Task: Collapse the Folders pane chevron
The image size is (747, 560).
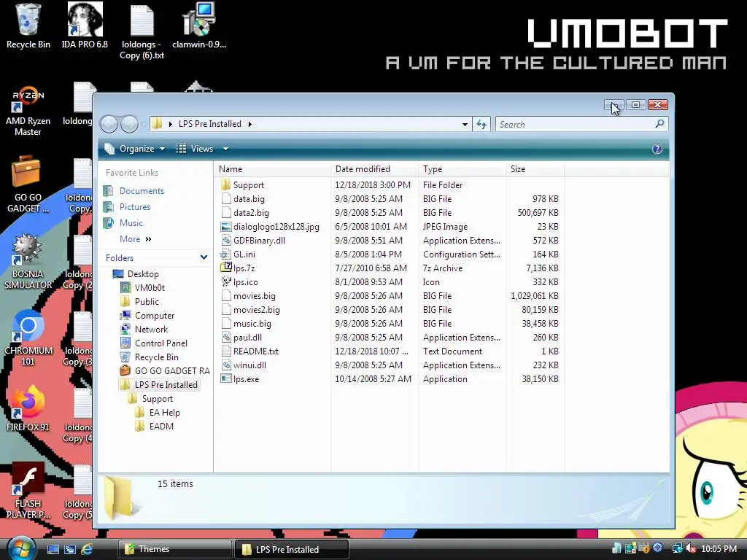Action: [x=204, y=257]
